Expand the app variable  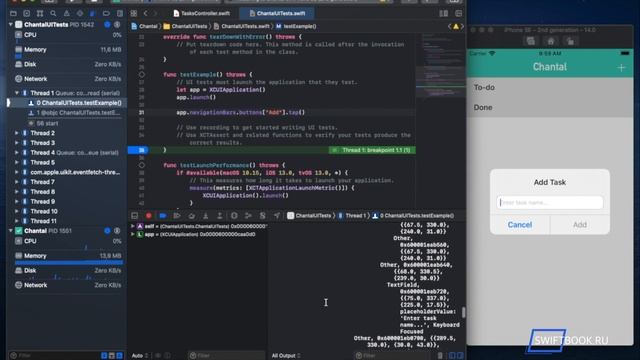pos(133,234)
